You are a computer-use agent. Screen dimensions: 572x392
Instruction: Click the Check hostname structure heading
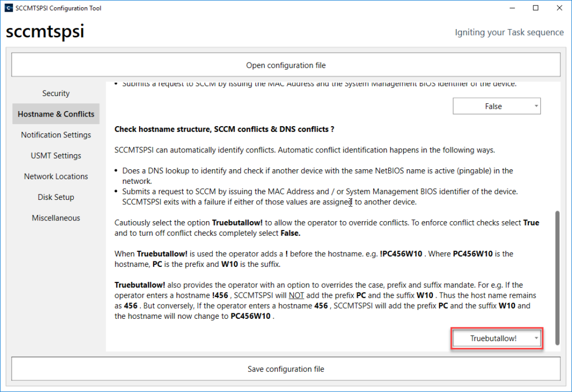click(224, 129)
